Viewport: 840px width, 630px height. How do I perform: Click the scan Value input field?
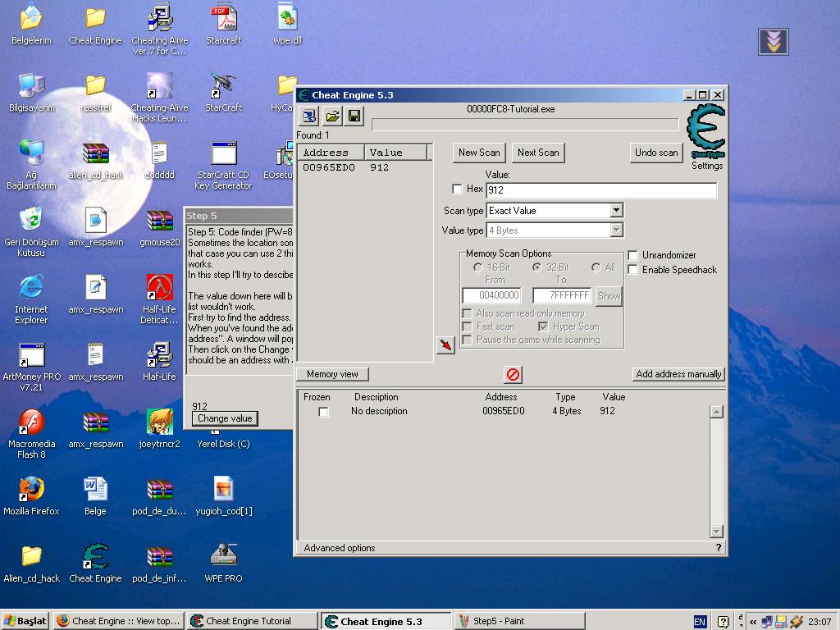click(600, 190)
